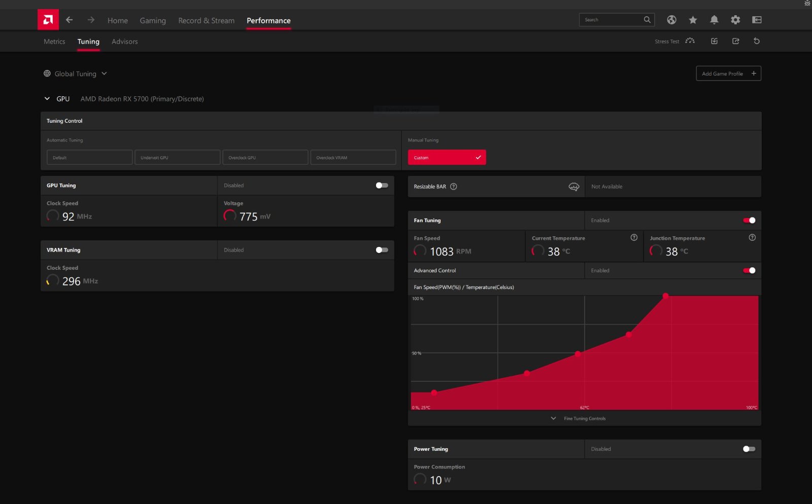Click the export profile icon
Image resolution: width=812 pixels, height=504 pixels.
click(735, 41)
